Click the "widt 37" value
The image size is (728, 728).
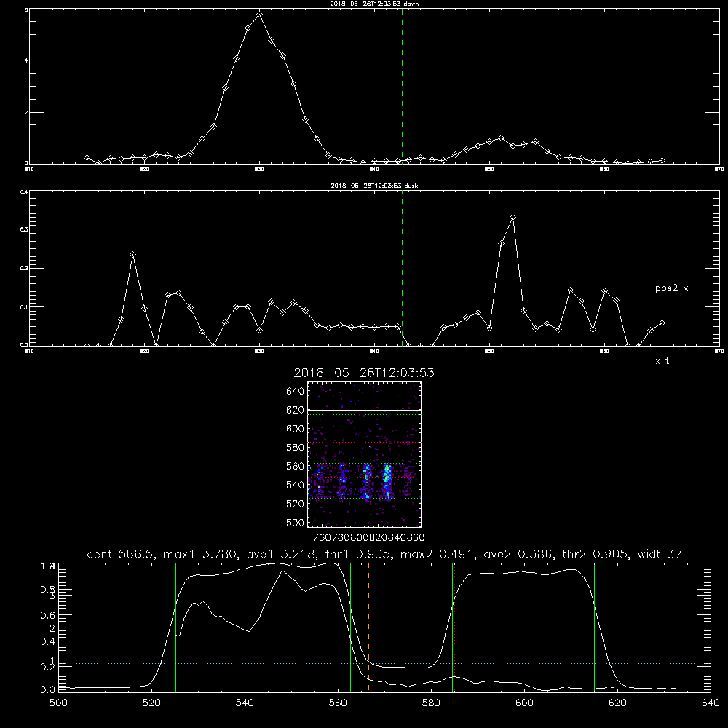[x=660, y=554]
